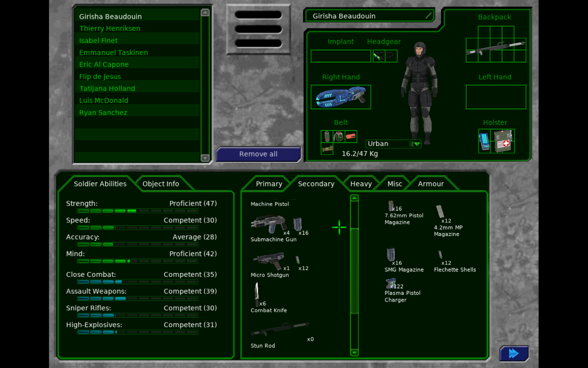The image size is (588, 368).
Task: Select soldier Thierry Henriksen
Action: (x=137, y=28)
